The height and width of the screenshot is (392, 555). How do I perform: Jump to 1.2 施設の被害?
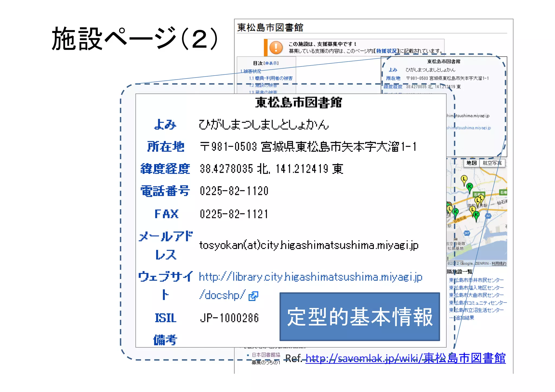tap(263, 85)
